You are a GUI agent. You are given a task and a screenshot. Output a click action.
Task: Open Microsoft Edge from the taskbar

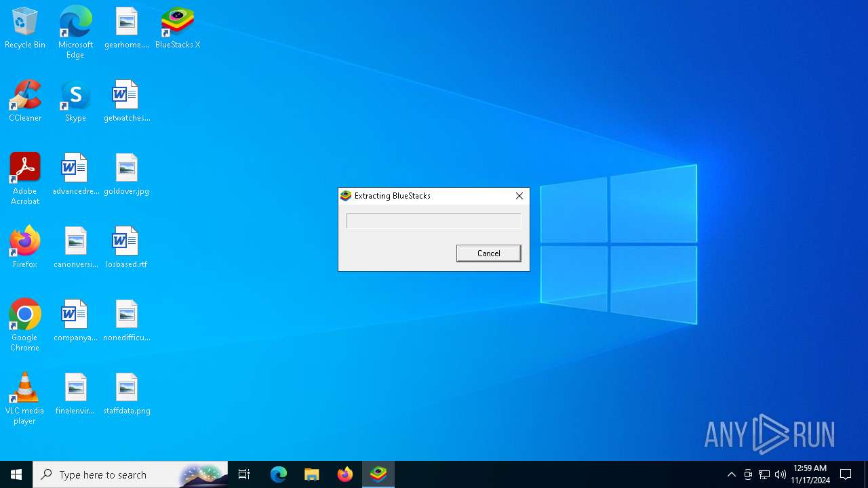(279, 474)
